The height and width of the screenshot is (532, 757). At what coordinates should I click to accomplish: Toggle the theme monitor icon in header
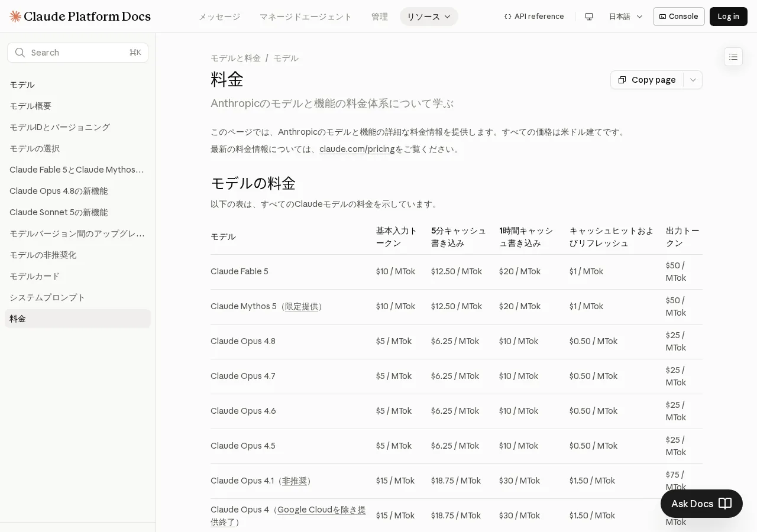coord(589,17)
